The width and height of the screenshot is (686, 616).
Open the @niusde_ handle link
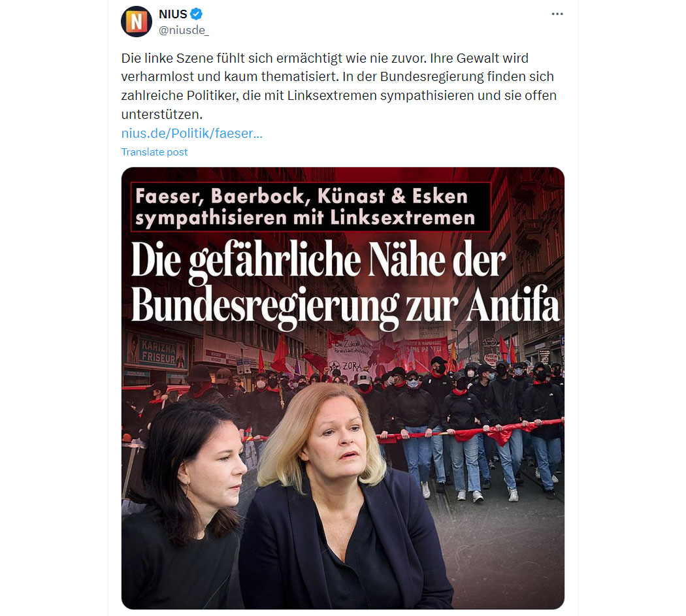[184, 30]
